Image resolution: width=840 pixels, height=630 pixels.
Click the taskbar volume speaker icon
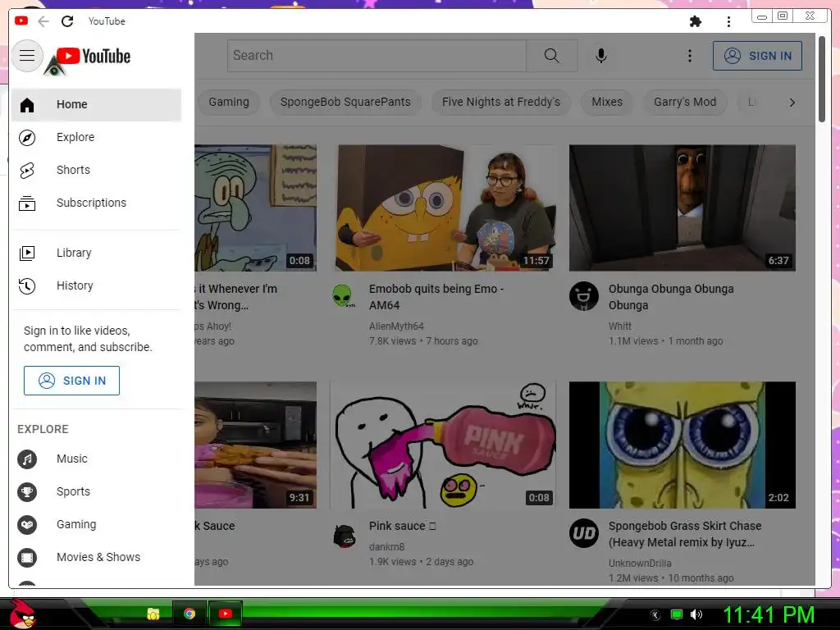point(696,614)
